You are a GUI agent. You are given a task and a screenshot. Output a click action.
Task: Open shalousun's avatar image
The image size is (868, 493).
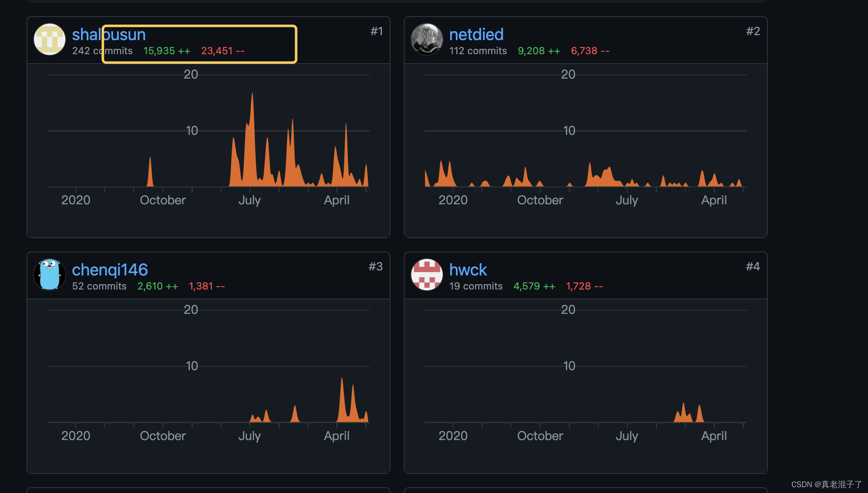tap(50, 39)
